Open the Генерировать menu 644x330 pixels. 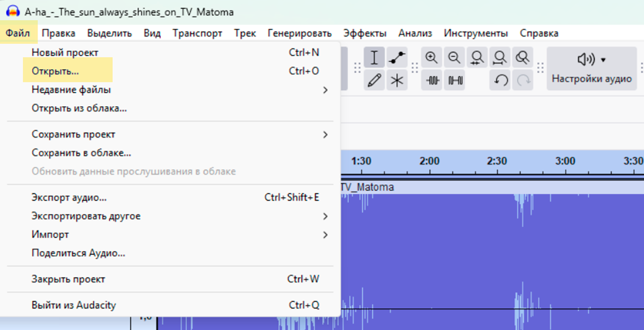pyautogui.click(x=300, y=33)
